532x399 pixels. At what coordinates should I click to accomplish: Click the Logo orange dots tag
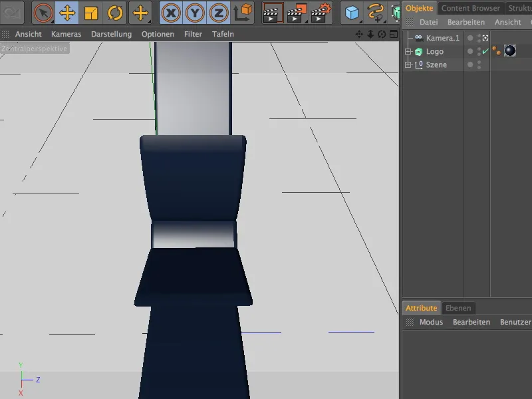point(496,51)
